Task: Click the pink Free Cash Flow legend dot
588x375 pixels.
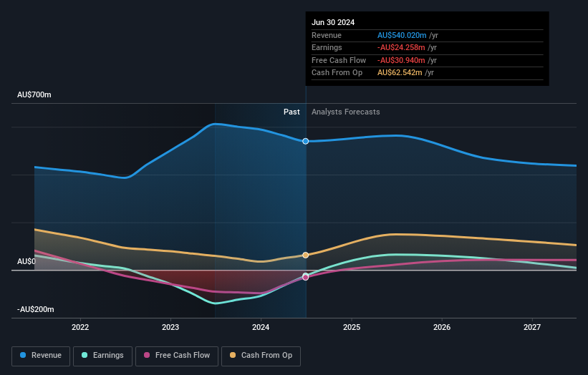Action: click(x=147, y=355)
